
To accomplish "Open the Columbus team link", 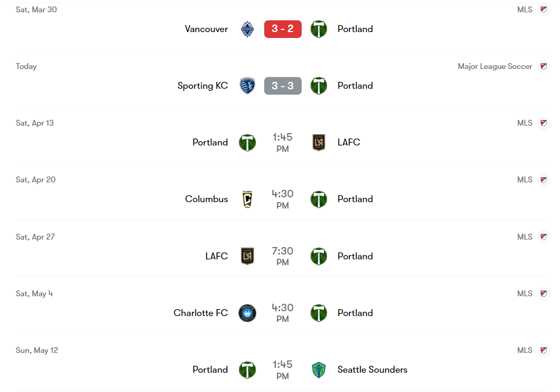I will click(206, 199).
